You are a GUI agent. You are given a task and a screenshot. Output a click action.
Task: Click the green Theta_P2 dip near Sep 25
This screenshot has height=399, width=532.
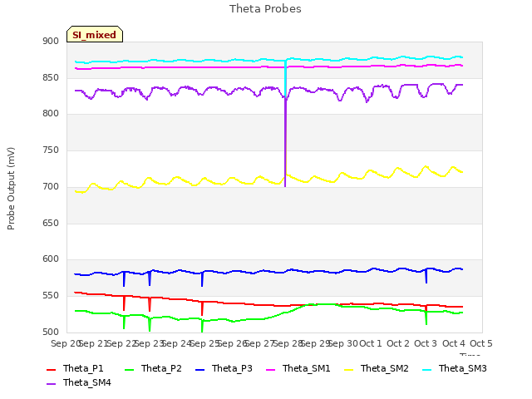click(x=202, y=326)
